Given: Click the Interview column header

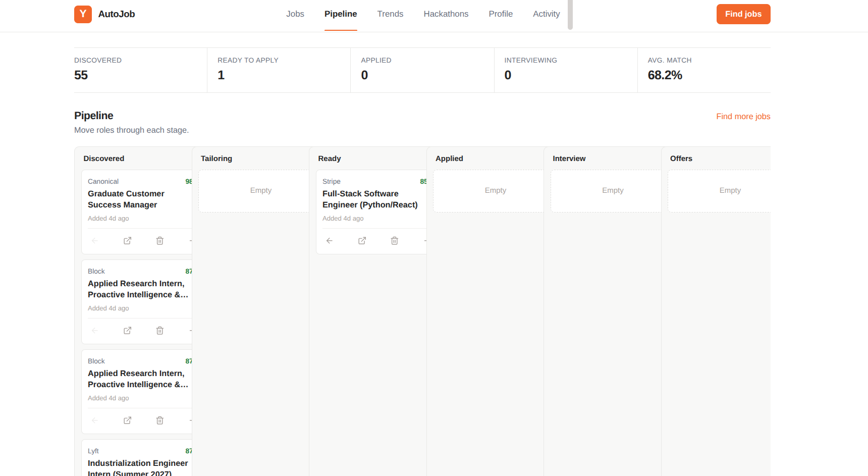Looking at the screenshot, I should coord(569,158).
